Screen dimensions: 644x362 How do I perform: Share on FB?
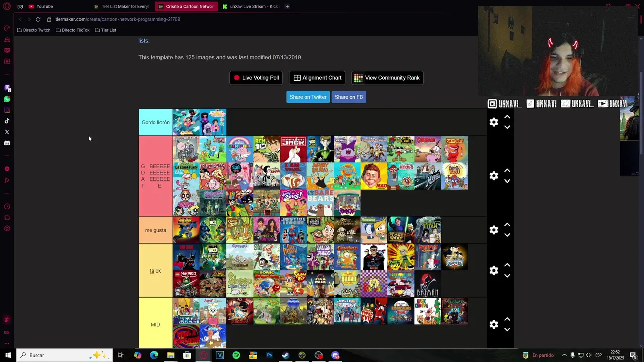tap(349, 97)
